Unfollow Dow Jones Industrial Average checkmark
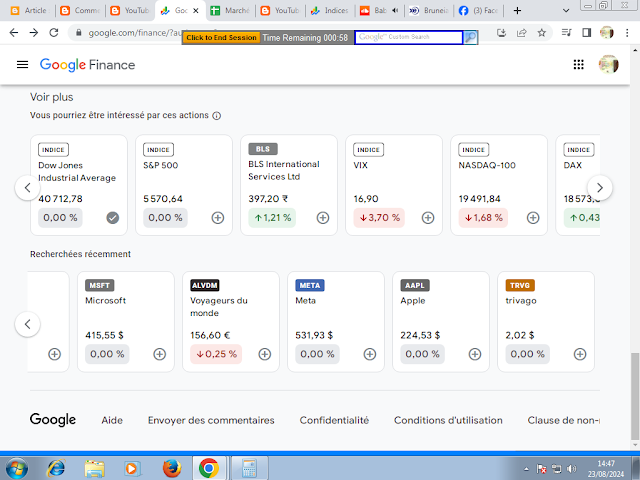This screenshot has width=640, height=480. pos(113,218)
